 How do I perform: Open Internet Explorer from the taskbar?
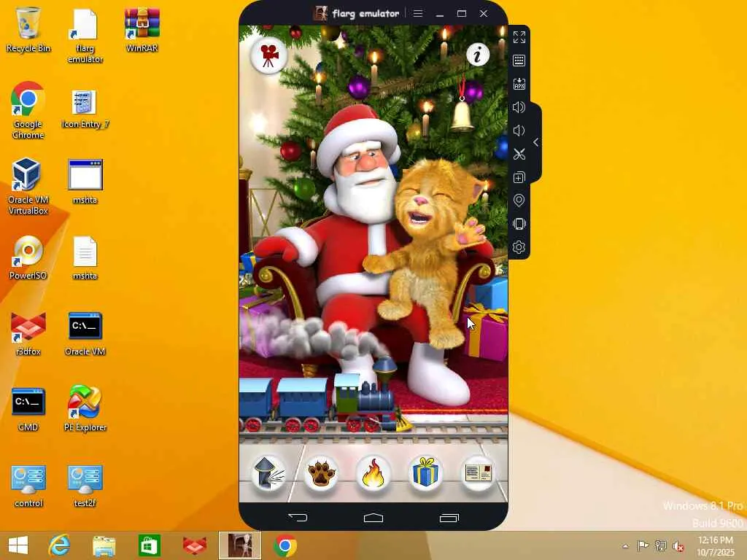point(59,545)
